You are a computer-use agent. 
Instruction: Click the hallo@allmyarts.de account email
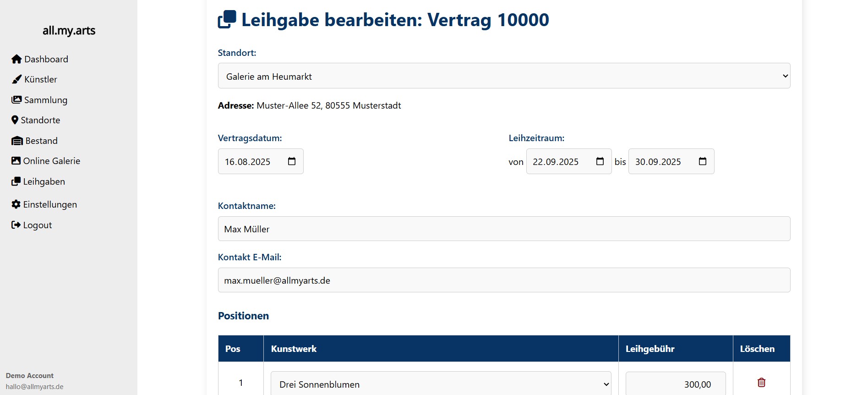pos(35,387)
